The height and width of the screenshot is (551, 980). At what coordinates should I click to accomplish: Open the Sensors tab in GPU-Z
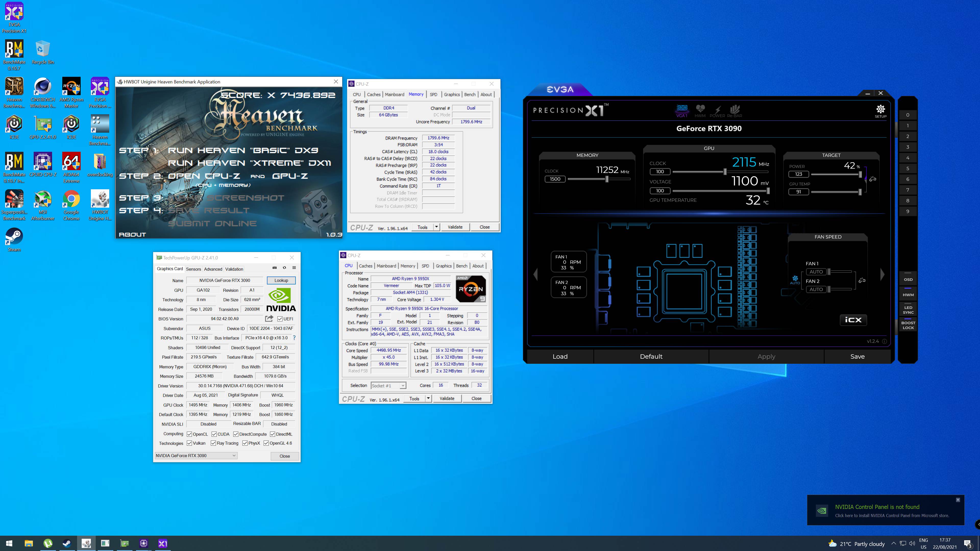pyautogui.click(x=193, y=269)
